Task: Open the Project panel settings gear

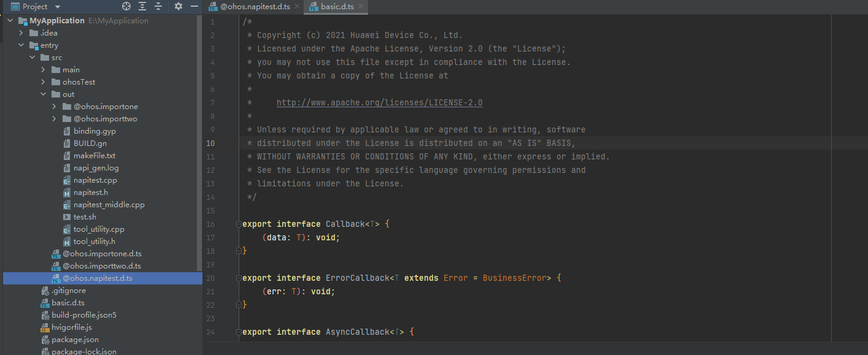Action: 179,6
